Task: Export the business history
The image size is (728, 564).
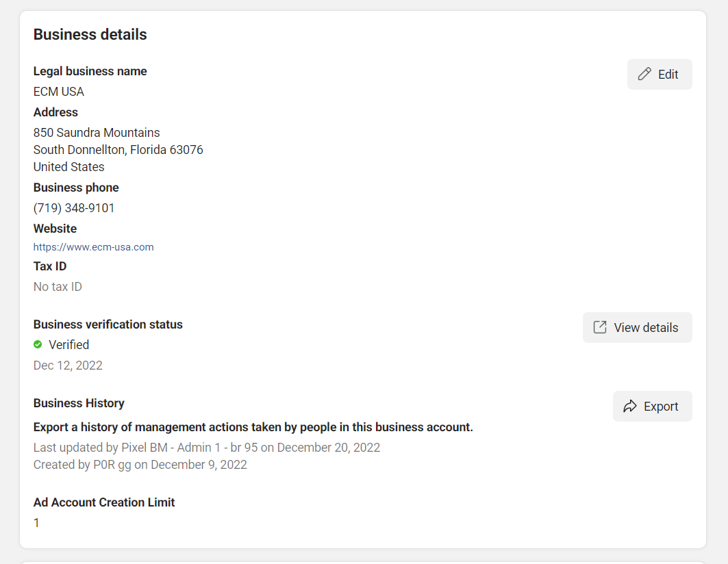Action: click(x=652, y=407)
